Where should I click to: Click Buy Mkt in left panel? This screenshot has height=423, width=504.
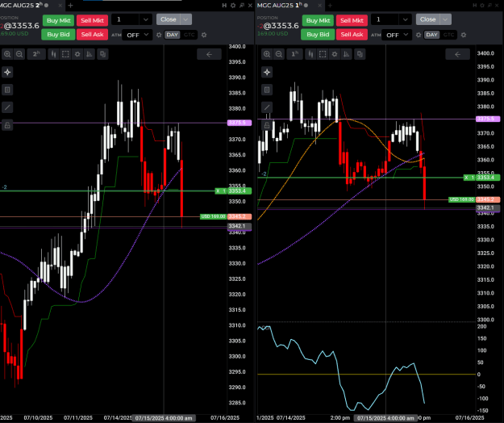click(x=59, y=20)
